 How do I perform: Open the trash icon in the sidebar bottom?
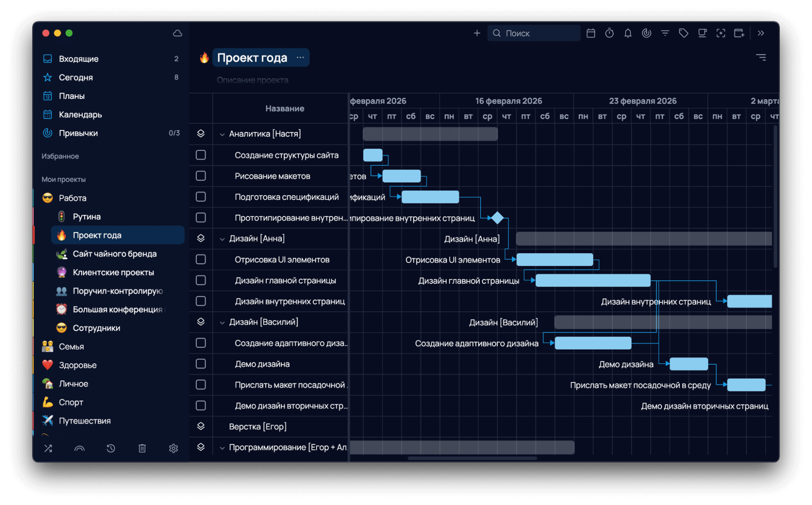pos(142,448)
